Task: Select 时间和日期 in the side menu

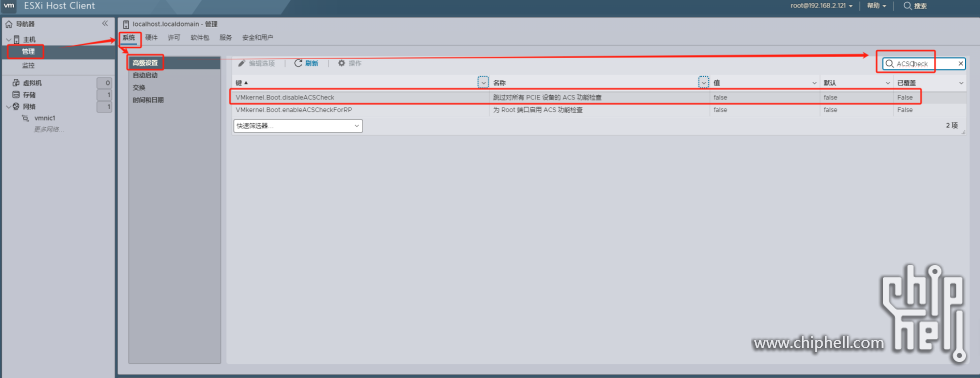Action: pos(148,100)
